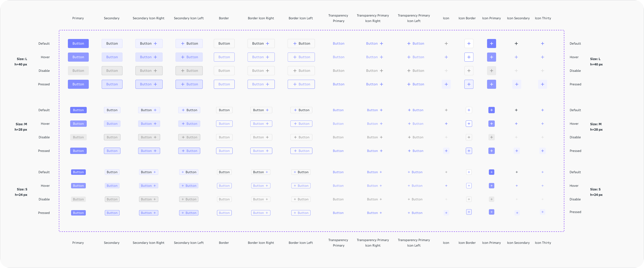Click the Size S Hover Icon Border plus button
The image size is (644, 268).
469,186
